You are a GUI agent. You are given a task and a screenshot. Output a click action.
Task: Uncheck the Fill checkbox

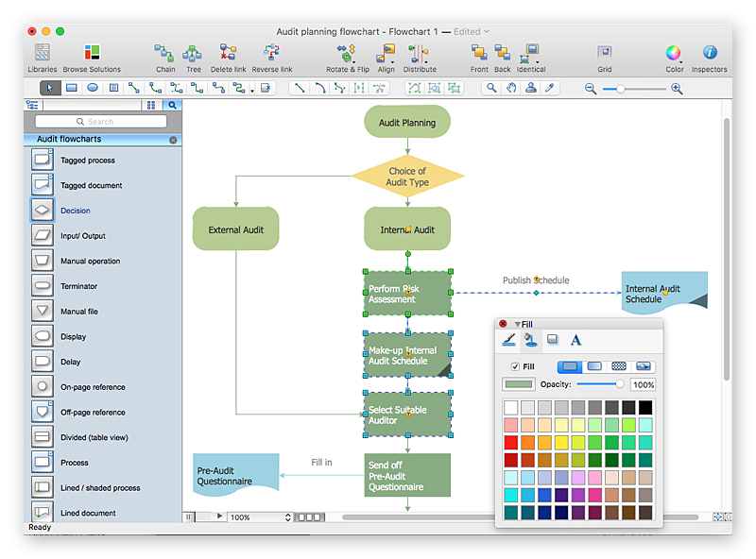point(515,366)
